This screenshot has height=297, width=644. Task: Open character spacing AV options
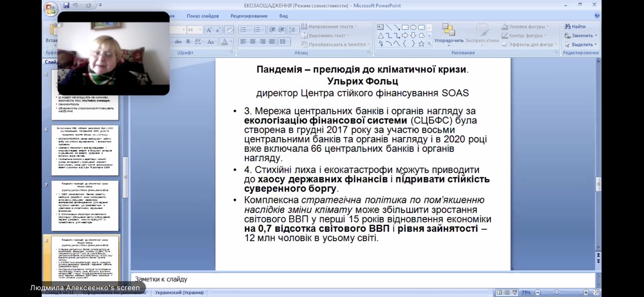198,41
